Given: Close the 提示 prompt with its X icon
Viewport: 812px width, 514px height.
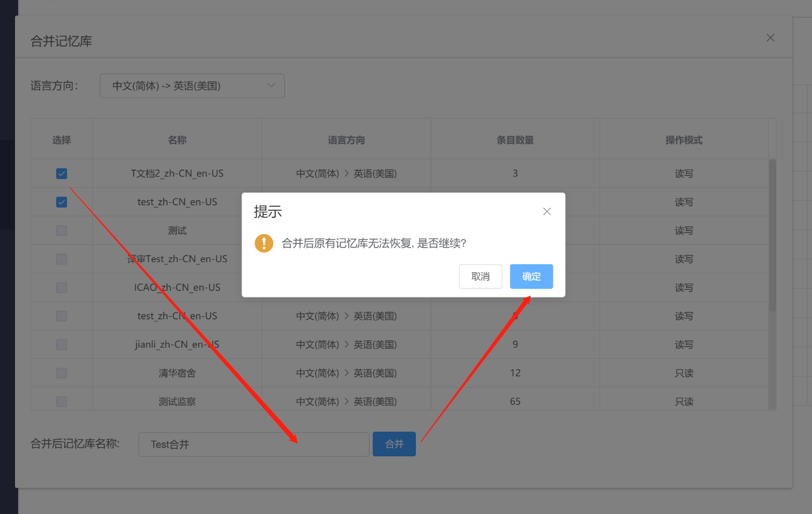Looking at the screenshot, I should click(x=547, y=211).
